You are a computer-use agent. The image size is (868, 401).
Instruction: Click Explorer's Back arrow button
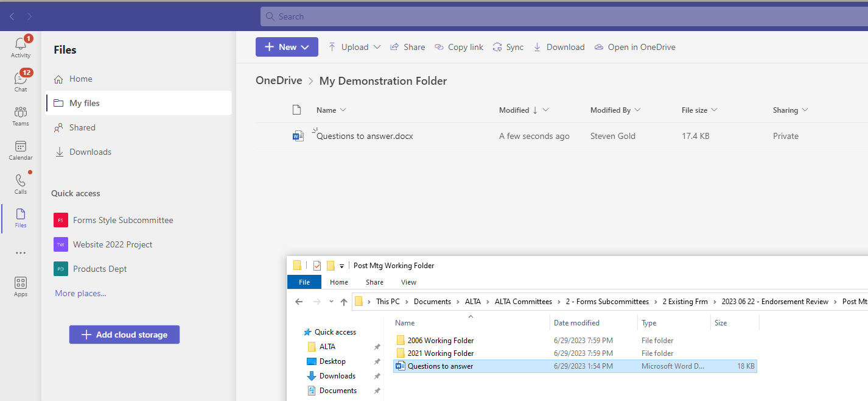point(299,302)
